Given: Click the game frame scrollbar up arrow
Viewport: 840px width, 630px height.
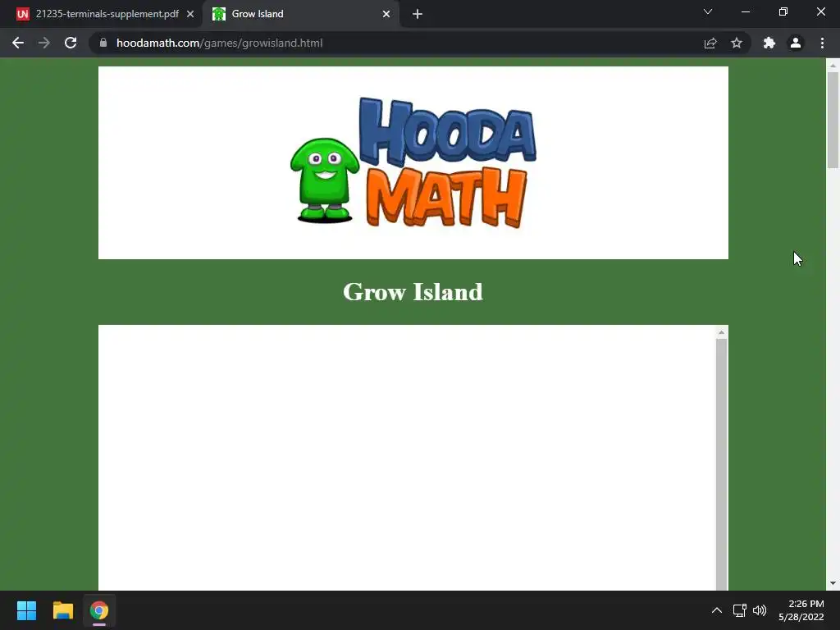Looking at the screenshot, I should [722, 333].
